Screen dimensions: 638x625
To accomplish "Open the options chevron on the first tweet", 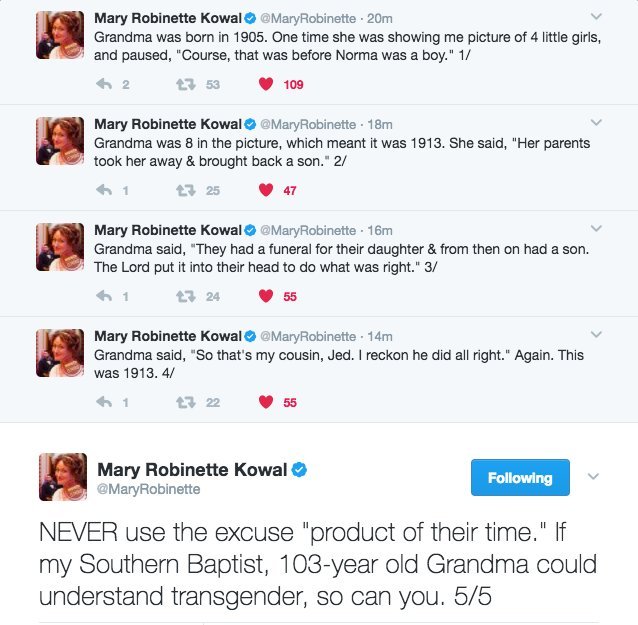I will coord(596,17).
